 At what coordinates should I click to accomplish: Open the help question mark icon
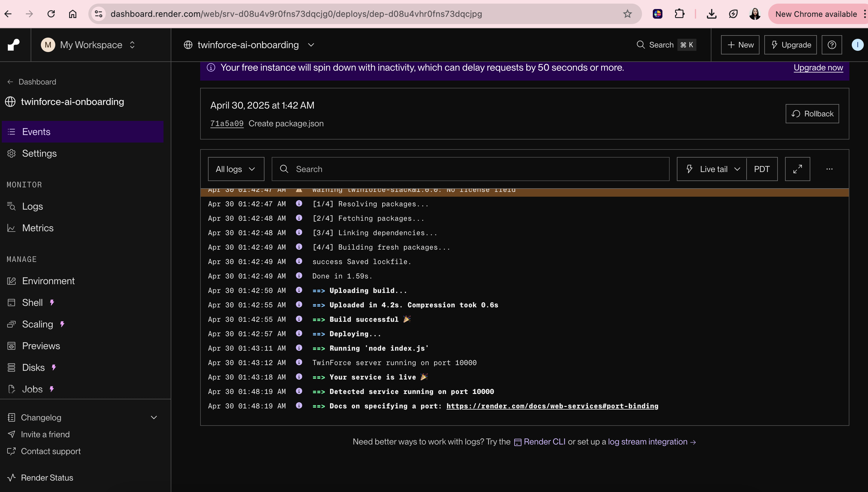pyautogui.click(x=832, y=45)
